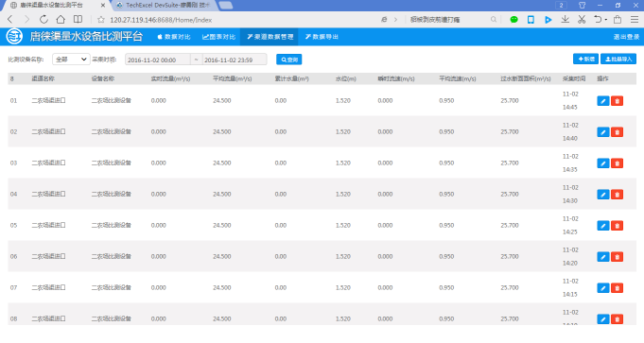Click the 水位(m) column header

[x=346, y=78]
